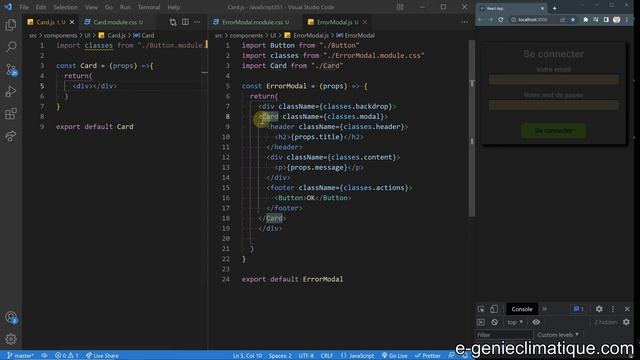Click the master branch in status bar
The image size is (640, 360).
[20, 356]
